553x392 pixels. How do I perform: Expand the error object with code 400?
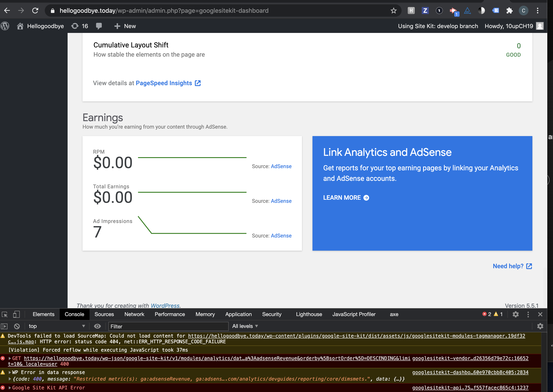coord(10,379)
